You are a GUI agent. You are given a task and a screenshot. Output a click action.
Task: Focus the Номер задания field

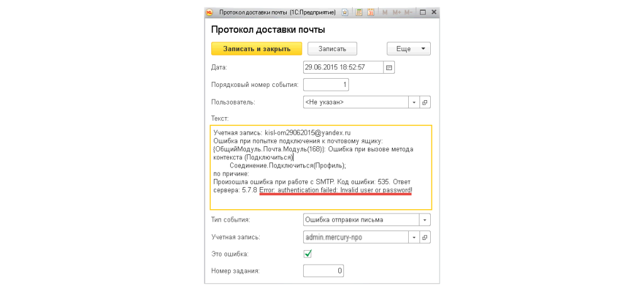(323, 271)
